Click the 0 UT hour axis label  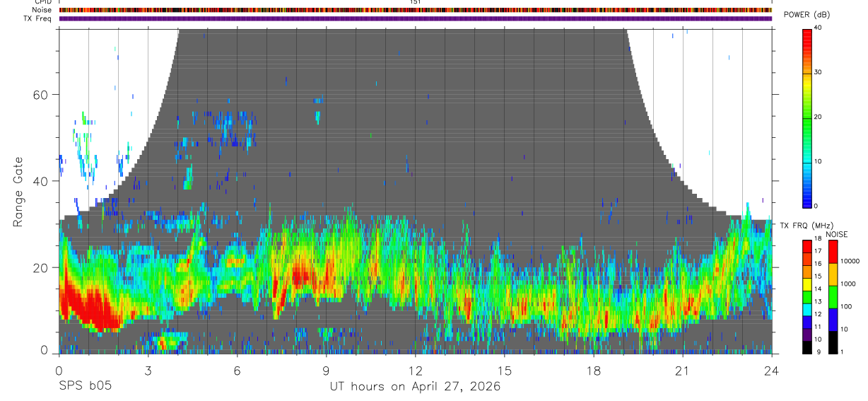coord(59,370)
